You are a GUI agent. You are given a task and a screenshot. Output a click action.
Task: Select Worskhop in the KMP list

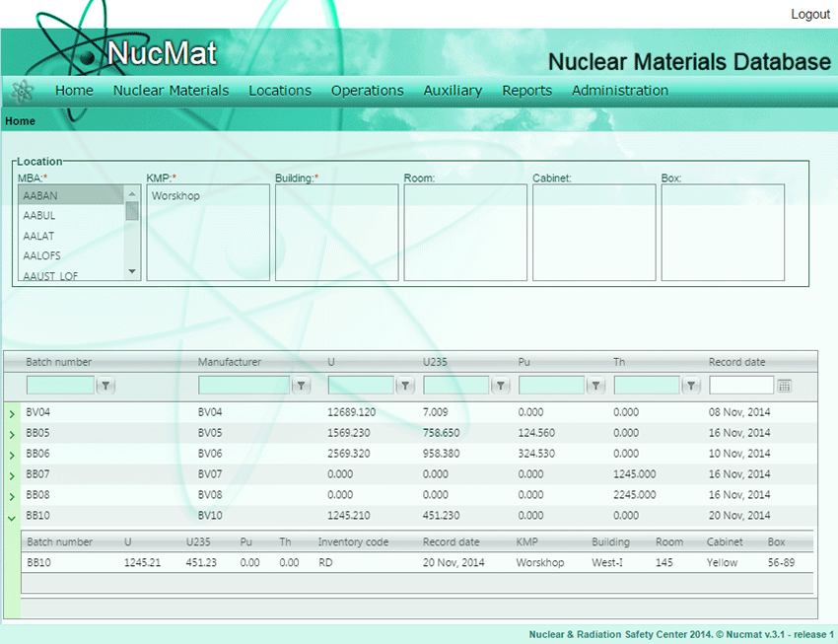coord(175,196)
